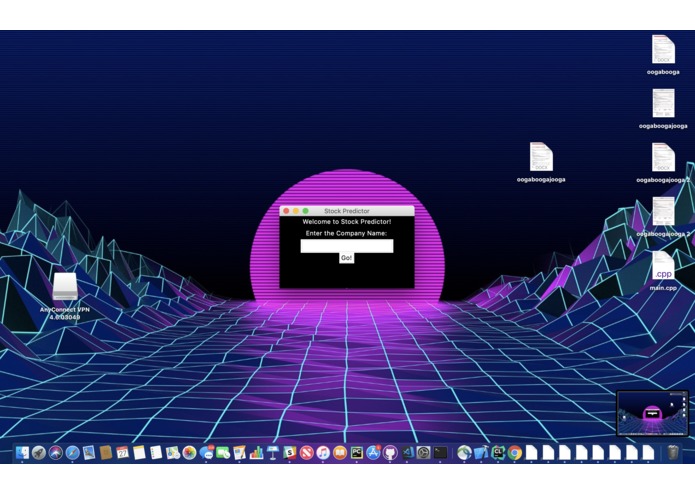Open Photos colorful flower icon in dock
695x494 pixels.
click(x=189, y=452)
